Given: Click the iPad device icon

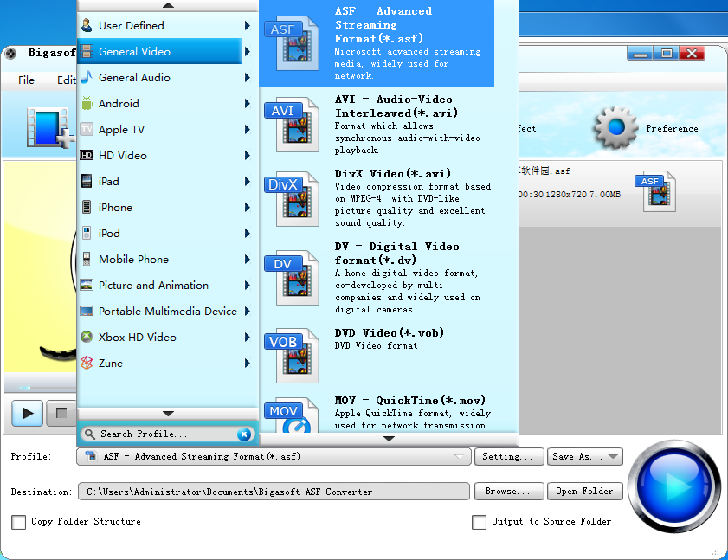Looking at the screenshot, I should coord(87,181).
